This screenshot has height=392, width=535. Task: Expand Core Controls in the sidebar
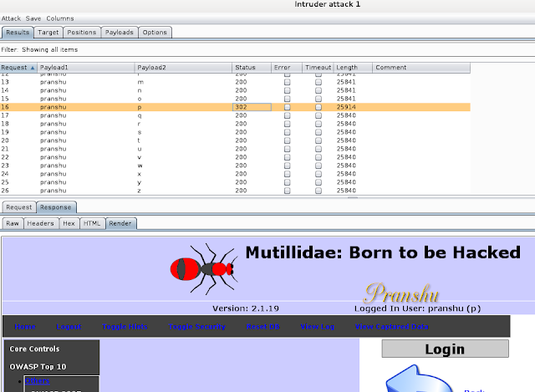pos(34,349)
